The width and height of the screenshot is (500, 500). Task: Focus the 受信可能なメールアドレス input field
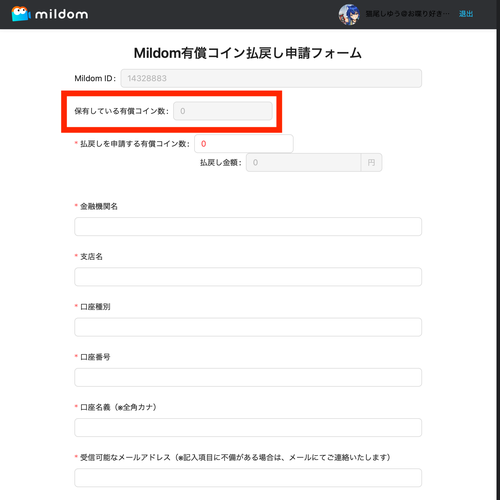coord(248,478)
